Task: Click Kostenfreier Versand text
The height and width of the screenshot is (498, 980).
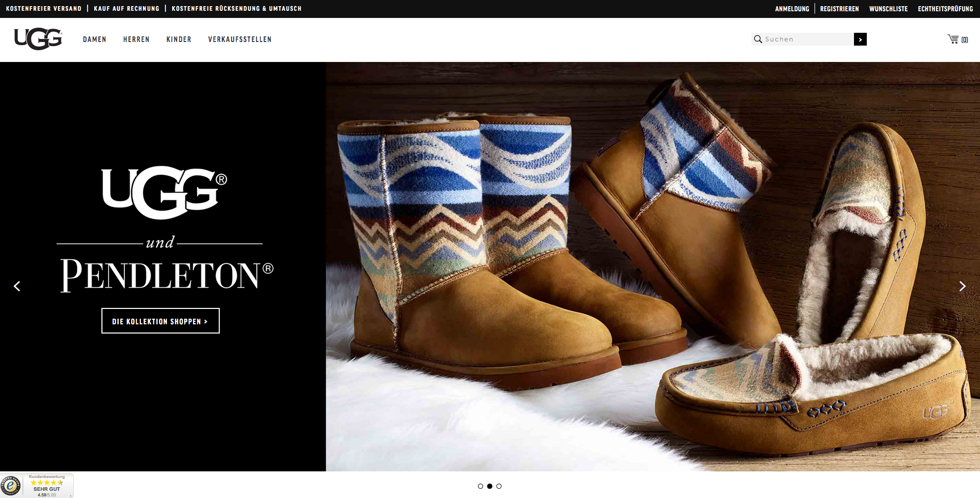Action: pyautogui.click(x=44, y=9)
